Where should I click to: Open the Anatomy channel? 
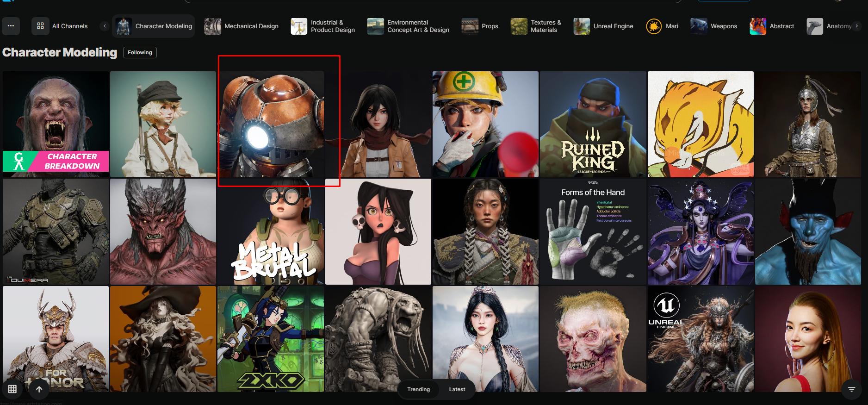click(829, 26)
